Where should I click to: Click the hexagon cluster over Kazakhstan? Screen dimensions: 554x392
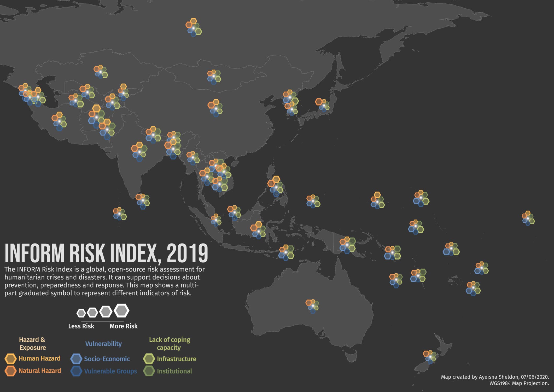pyautogui.click(x=101, y=72)
